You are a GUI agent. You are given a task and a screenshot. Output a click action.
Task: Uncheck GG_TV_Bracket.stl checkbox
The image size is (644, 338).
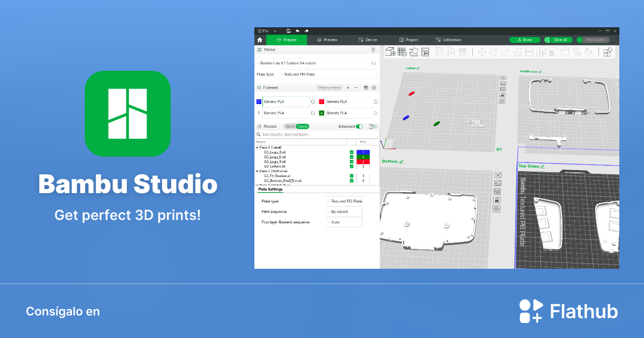click(x=352, y=177)
